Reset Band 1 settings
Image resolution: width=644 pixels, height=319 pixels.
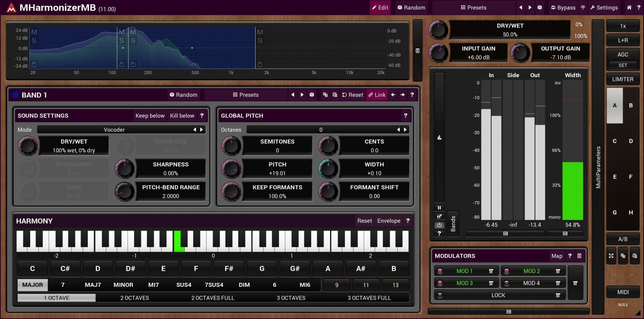coord(352,95)
